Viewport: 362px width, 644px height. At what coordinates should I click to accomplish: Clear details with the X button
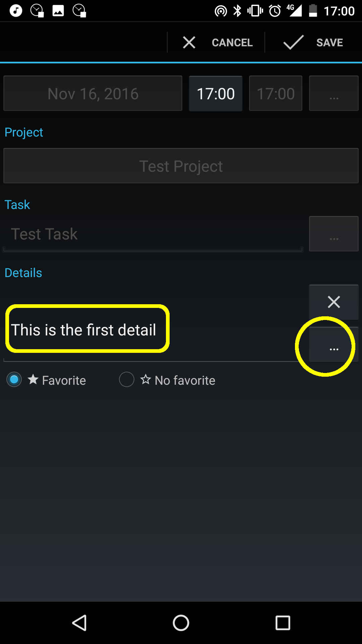tap(334, 302)
